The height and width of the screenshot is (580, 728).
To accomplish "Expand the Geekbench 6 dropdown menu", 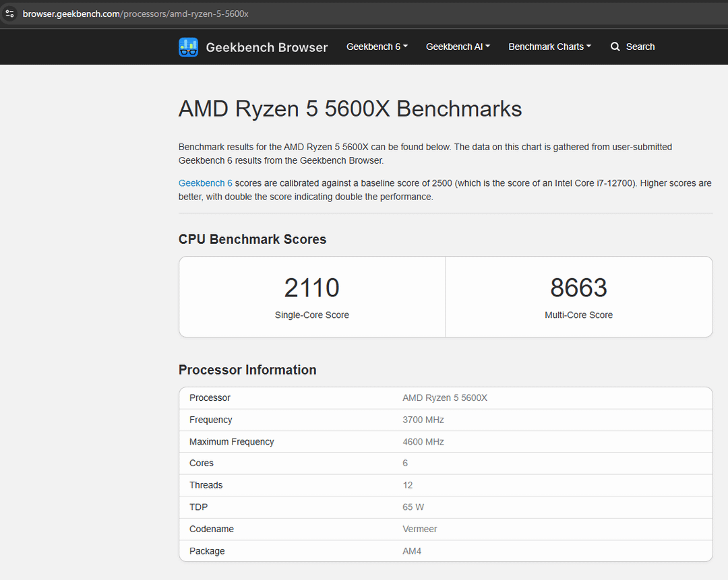I will (377, 46).
